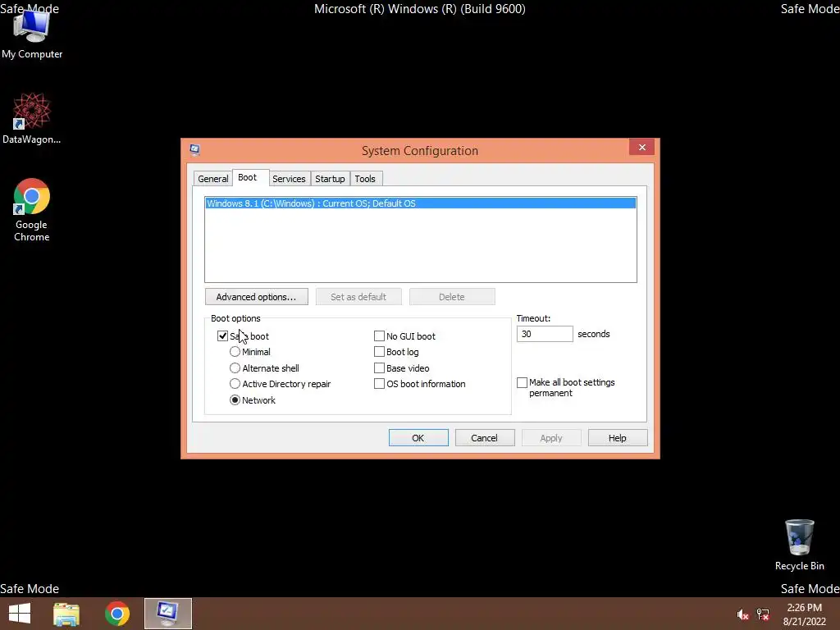
Task: Open the Recycle Bin
Action: coord(799,545)
